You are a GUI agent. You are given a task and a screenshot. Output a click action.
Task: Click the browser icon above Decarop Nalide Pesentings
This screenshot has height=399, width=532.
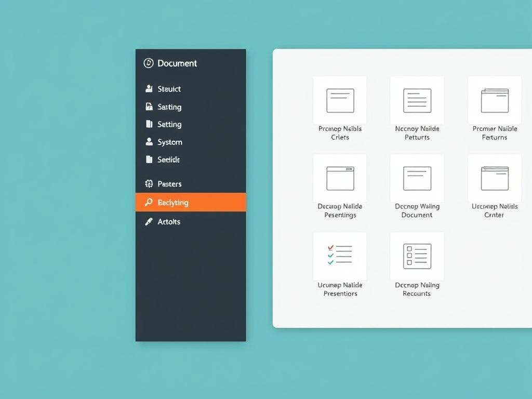click(339, 177)
